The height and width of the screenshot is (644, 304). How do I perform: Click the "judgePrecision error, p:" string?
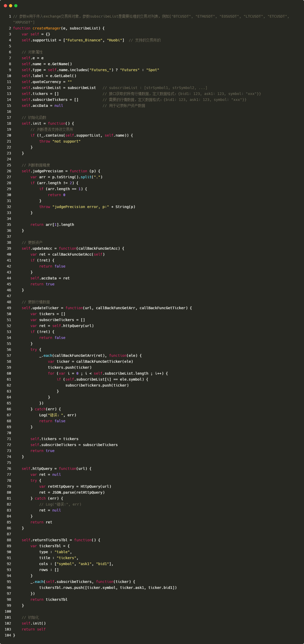[81, 207]
